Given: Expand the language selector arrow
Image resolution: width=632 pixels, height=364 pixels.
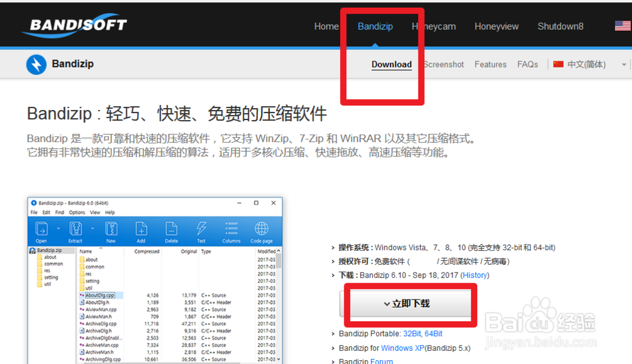Looking at the screenshot, I should (x=624, y=65).
